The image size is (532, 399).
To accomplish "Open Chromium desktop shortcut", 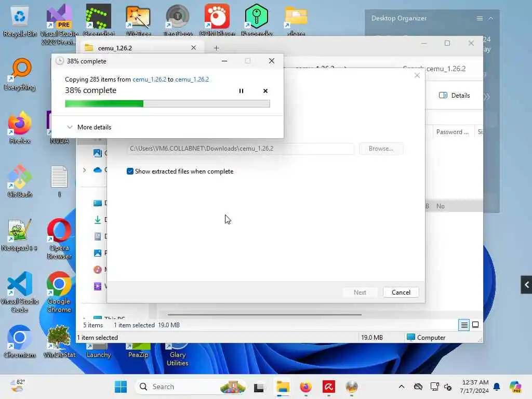I will click(x=20, y=342).
